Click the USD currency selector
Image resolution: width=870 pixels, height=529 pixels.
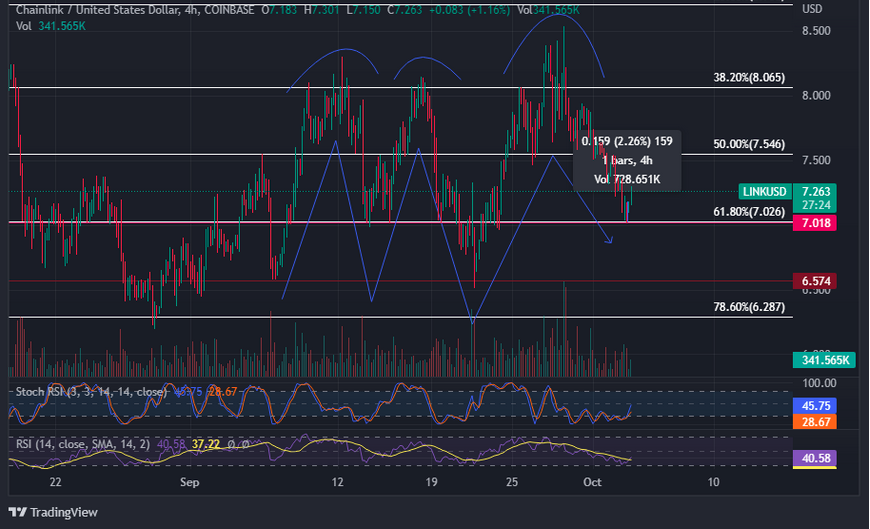(812, 9)
